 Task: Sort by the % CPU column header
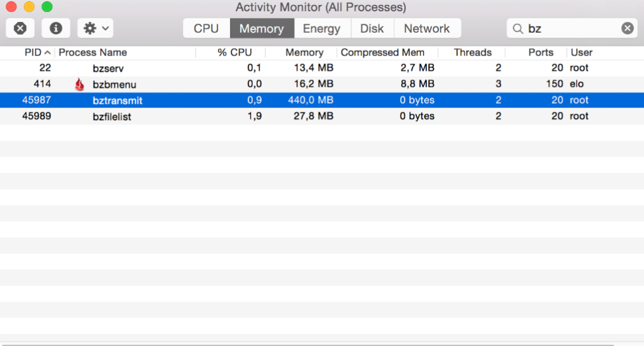235,53
